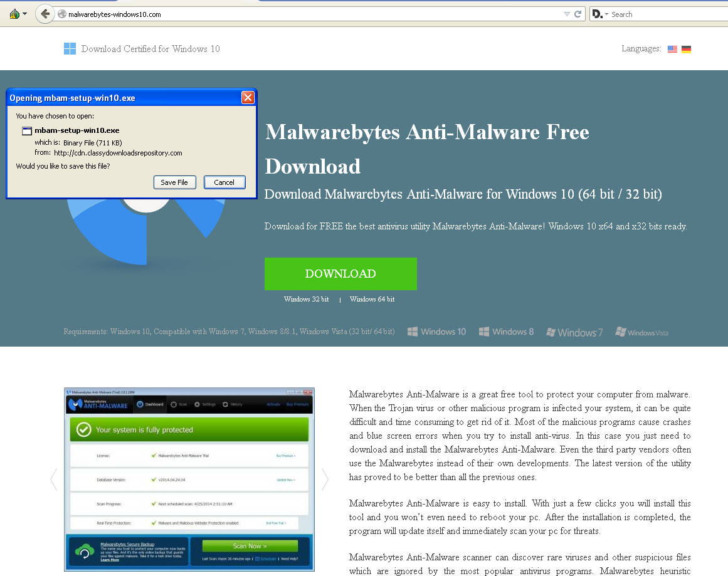The image size is (728, 576).
Task: Switch language with the US flag
Action: (672, 49)
